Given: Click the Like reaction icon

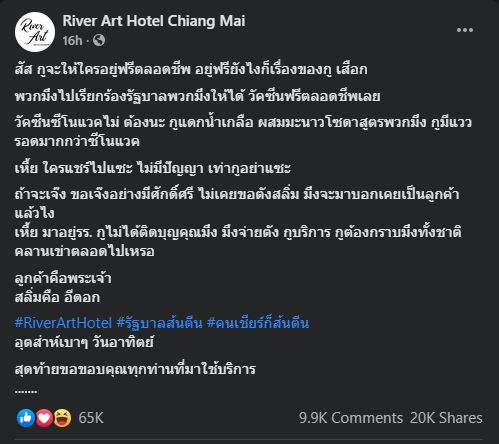Looking at the screenshot, I should [x=26, y=418].
